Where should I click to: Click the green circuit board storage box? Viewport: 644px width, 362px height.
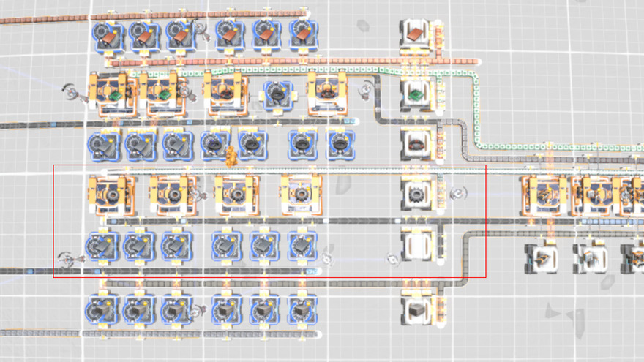(415, 93)
